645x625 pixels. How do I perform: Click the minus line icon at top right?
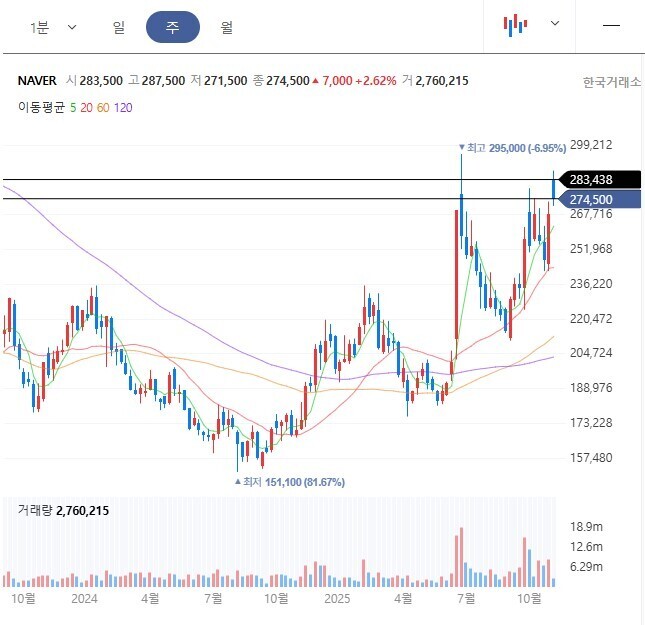tap(611, 26)
